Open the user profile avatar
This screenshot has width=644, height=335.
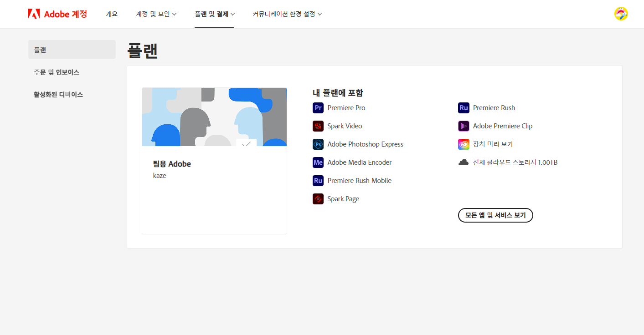pyautogui.click(x=621, y=14)
